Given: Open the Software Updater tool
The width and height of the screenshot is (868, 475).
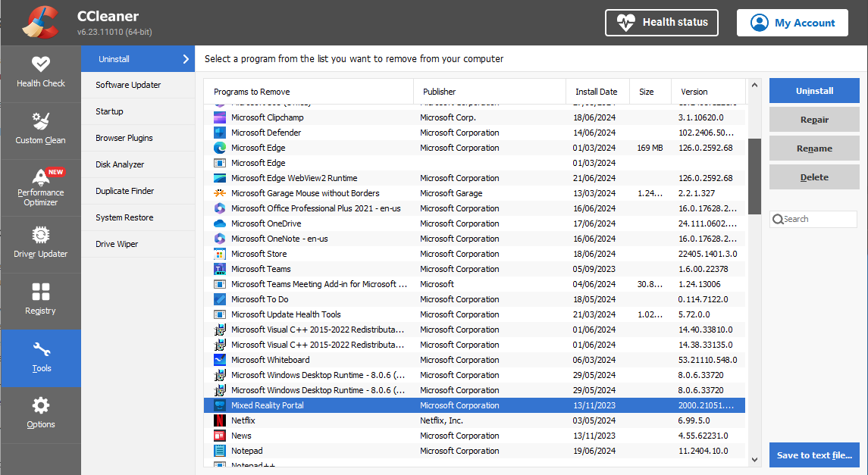Looking at the screenshot, I should coord(138,85).
